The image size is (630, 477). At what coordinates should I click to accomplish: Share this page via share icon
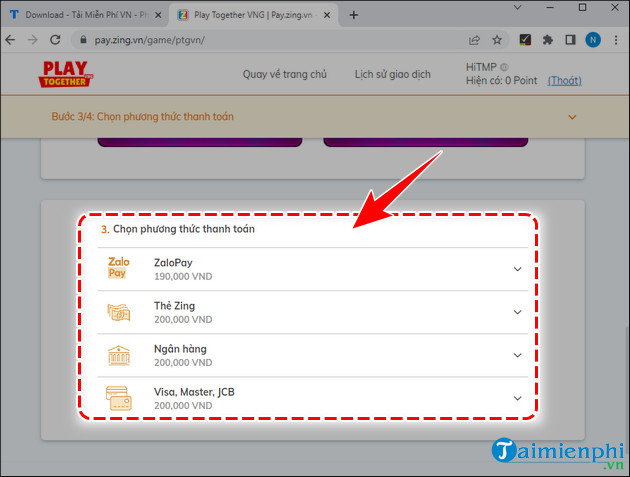pos(475,40)
